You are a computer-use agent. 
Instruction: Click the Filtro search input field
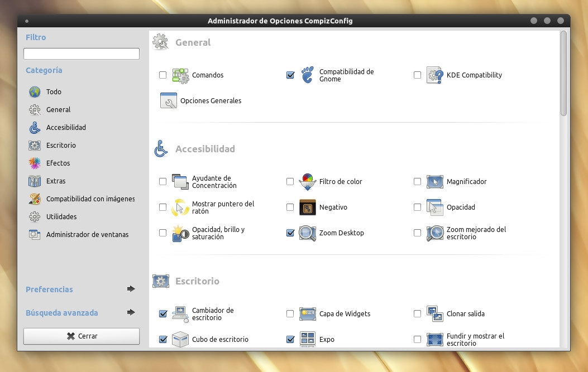(x=82, y=54)
